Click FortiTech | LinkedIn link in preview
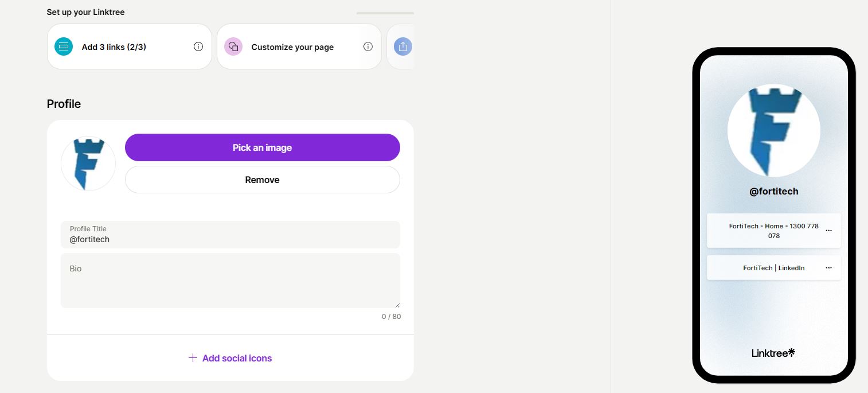 pyautogui.click(x=774, y=268)
